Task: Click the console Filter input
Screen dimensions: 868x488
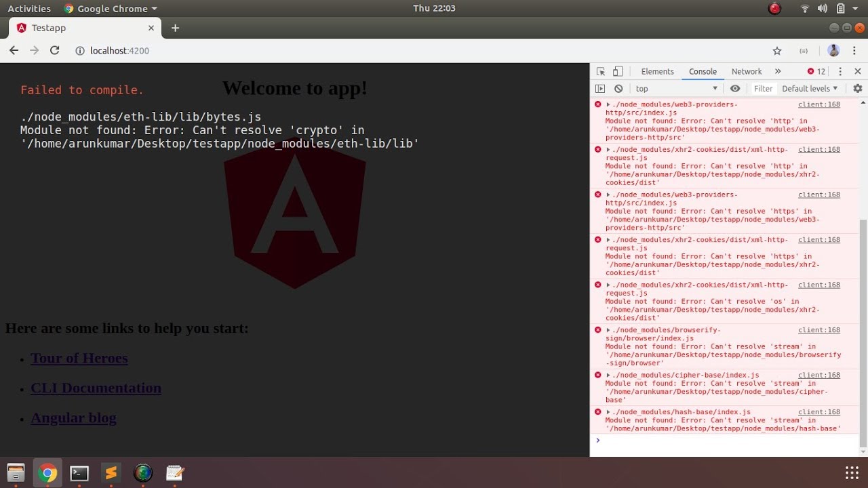Action: [763, 88]
